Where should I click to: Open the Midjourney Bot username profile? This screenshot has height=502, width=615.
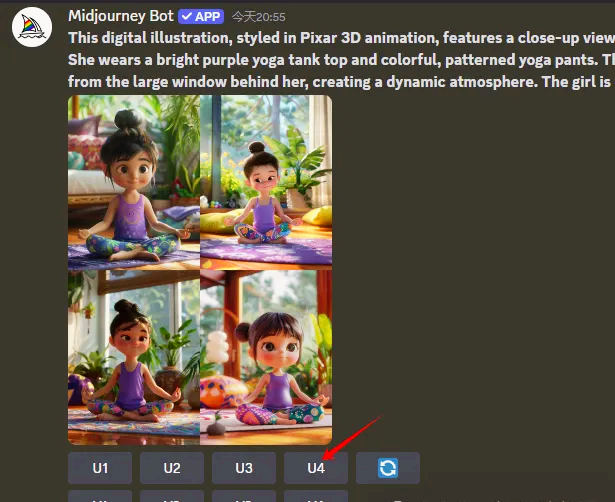121,16
